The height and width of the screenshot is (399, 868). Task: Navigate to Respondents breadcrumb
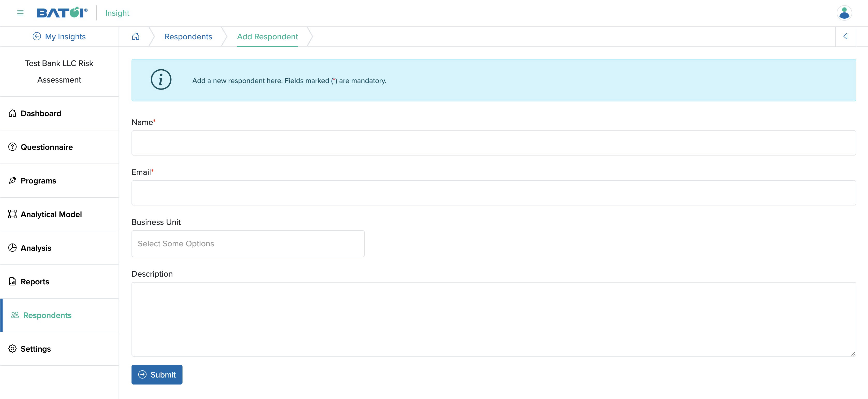point(188,37)
